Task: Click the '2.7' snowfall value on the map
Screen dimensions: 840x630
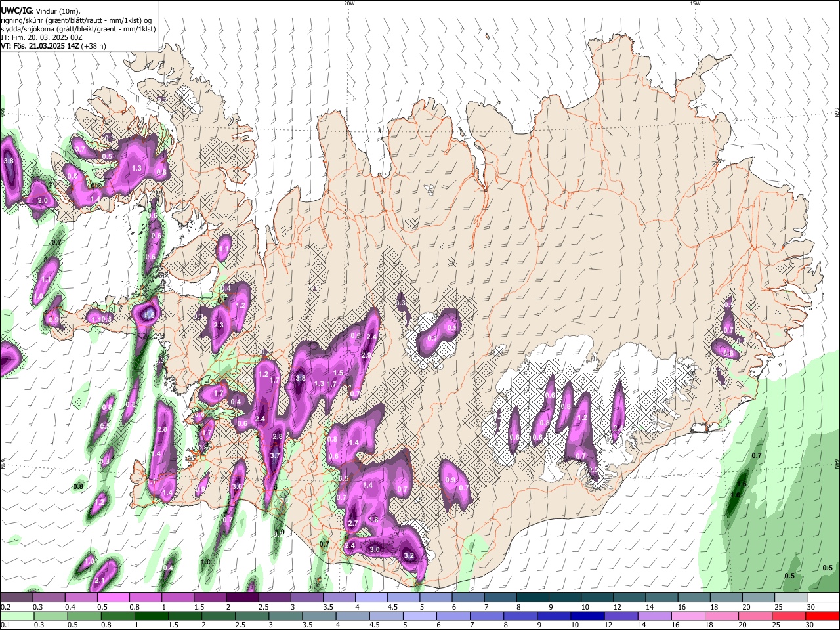Action: point(352,524)
